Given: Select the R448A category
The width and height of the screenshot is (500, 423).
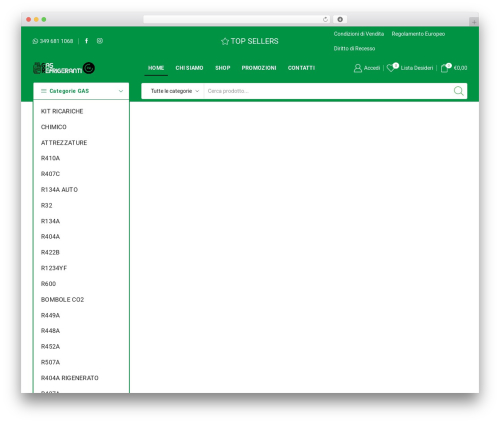Looking at the screenshot, I should [x=50, y=331].
